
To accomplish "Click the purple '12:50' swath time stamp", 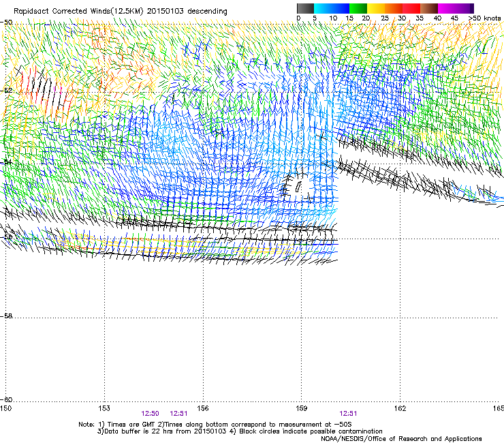I will pos(150,414).
